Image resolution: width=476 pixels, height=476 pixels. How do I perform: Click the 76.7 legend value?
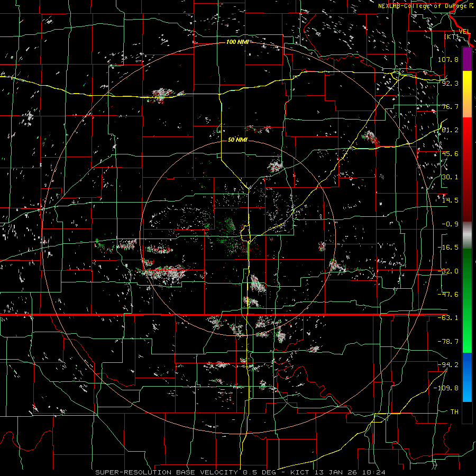[x=450, y=106]
